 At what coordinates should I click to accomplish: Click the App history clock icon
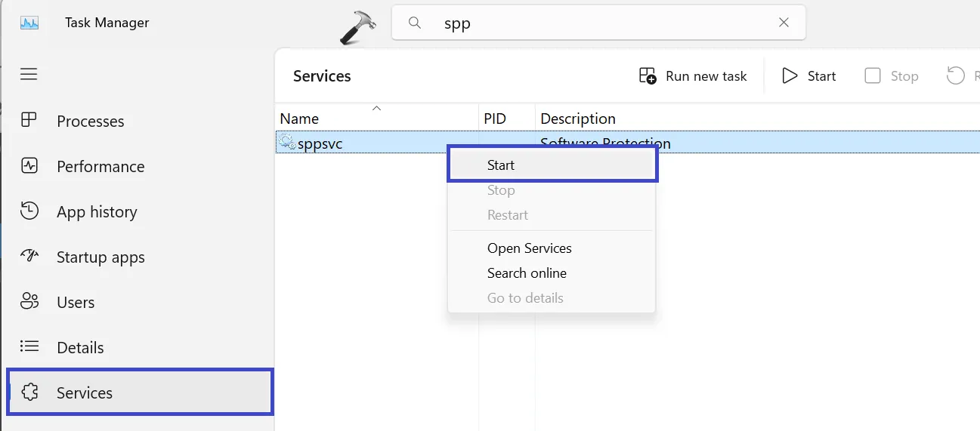[29, 211]
